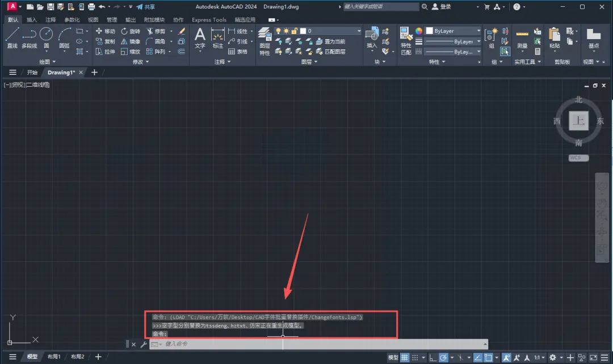Click the 登录 (Sign in) button
The height and width of the screenshot is (364, 613).
pos(442,7)
